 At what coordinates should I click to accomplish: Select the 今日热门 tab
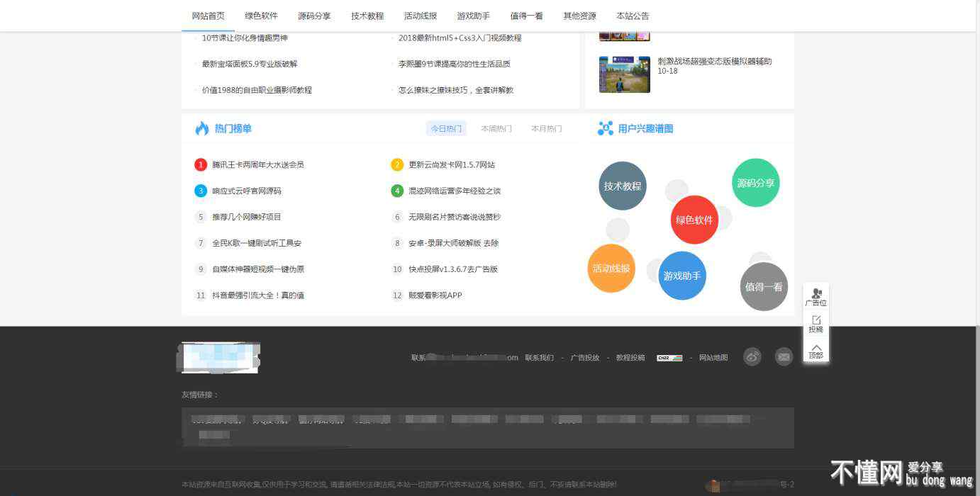pos(446,129)
